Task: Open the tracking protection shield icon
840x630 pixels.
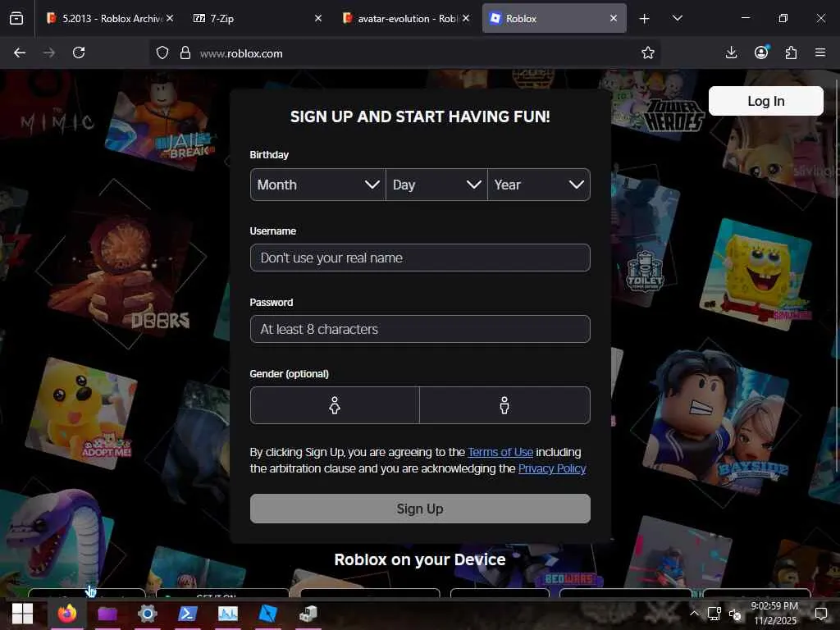Action: coord(162,52)
